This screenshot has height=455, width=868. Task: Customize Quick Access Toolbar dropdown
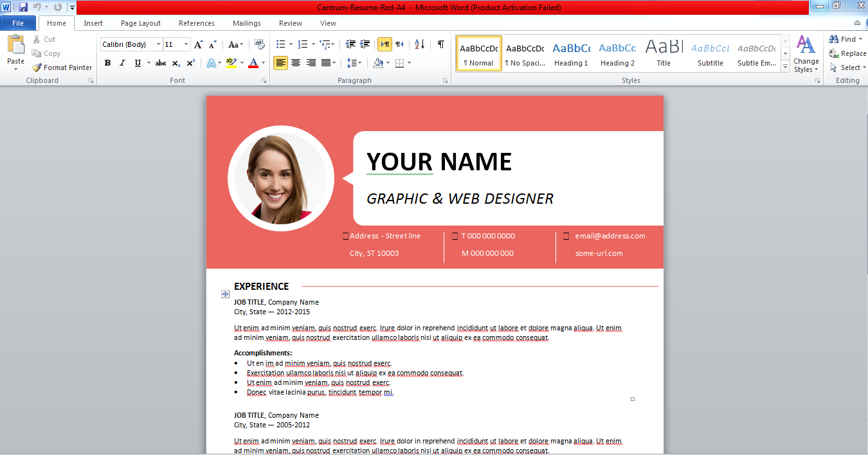click(x=72, y=8)
